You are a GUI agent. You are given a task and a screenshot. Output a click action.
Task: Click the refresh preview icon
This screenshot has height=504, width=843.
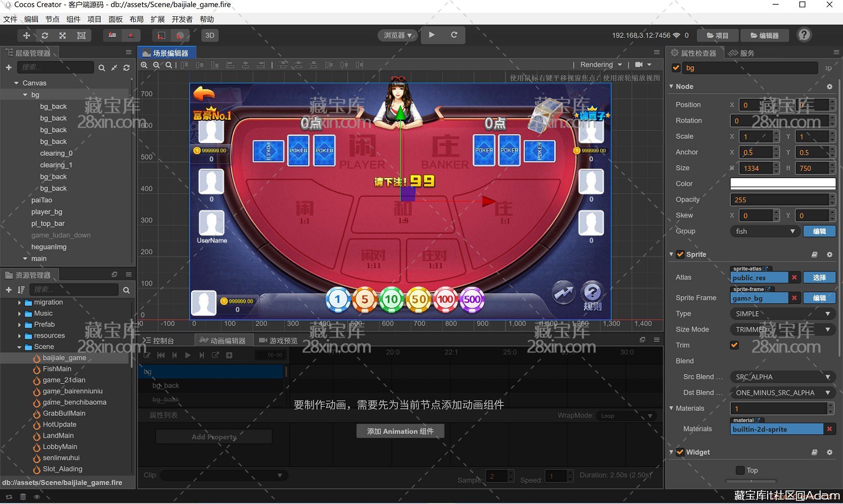[454, 35]
